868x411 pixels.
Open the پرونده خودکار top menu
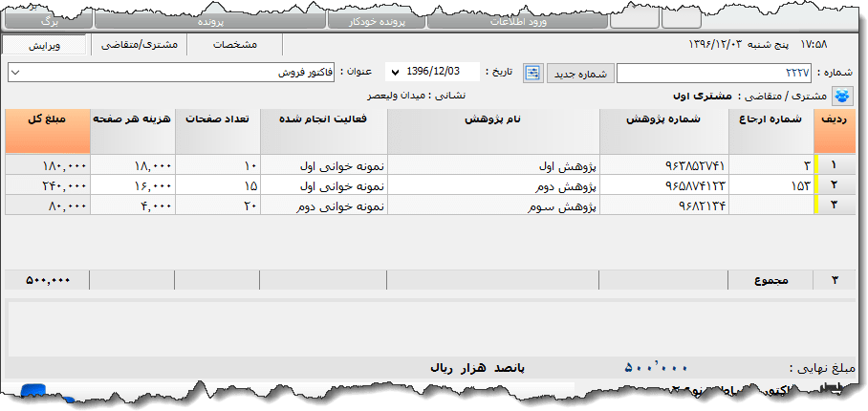377,23
